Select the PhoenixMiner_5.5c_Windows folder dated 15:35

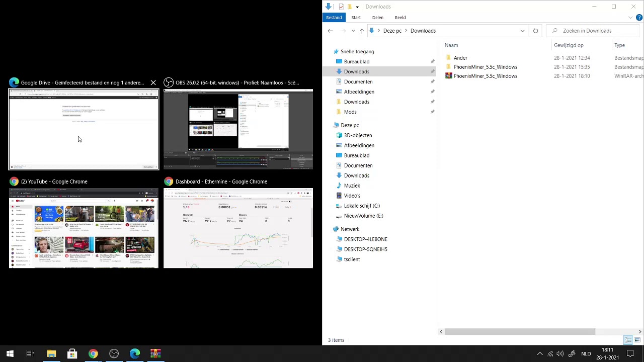click(485, 67)
